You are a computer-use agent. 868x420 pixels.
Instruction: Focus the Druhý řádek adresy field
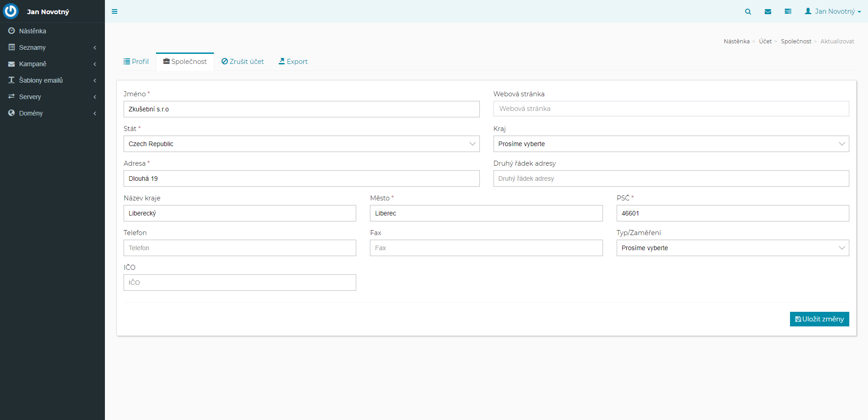pos(671,178)
